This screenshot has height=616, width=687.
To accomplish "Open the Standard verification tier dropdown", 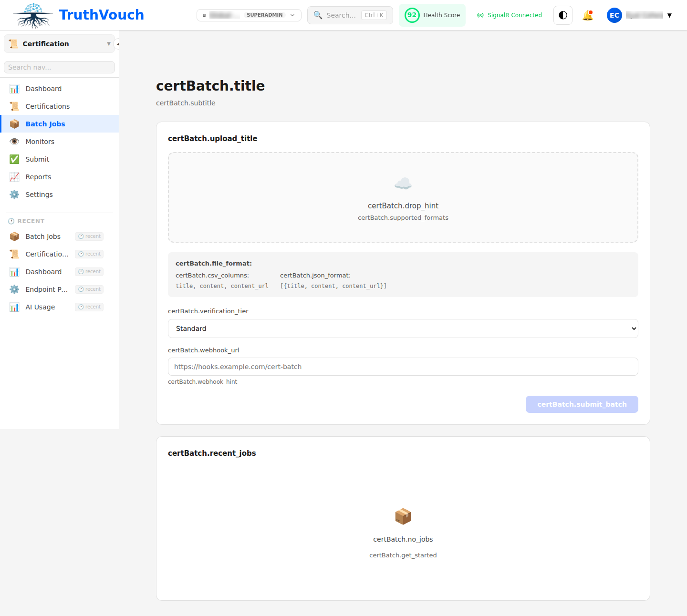I will (403, 329).
